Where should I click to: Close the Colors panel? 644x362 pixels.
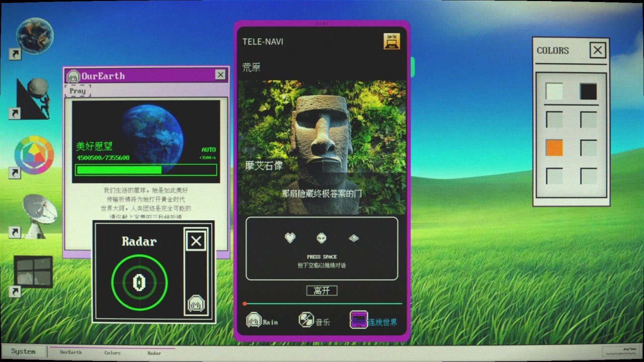[597, 50]
